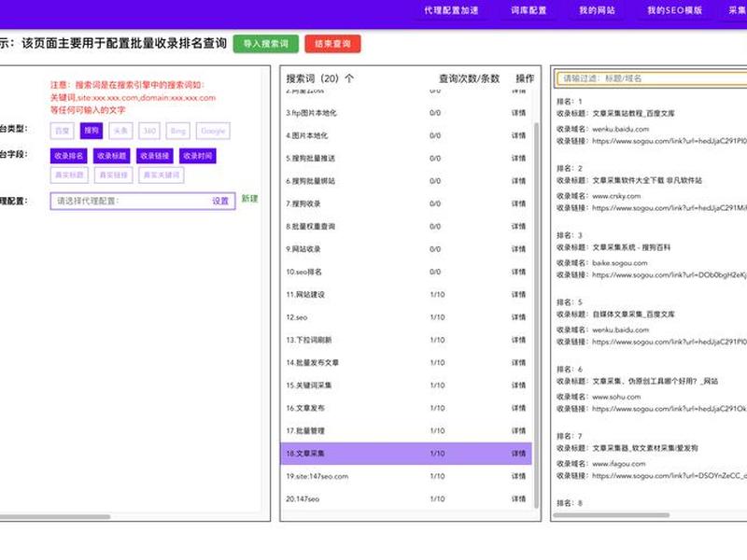This screenshot has height=560, width=747.
Task: Click rank 1 title 文章采集站教程_百度文库
Action: tap(633, 113)
